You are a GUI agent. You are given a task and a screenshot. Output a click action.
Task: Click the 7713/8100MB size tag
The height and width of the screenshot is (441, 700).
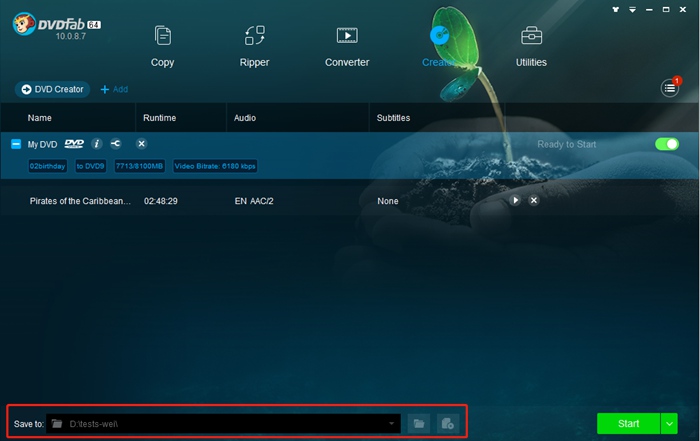point(139,166)
